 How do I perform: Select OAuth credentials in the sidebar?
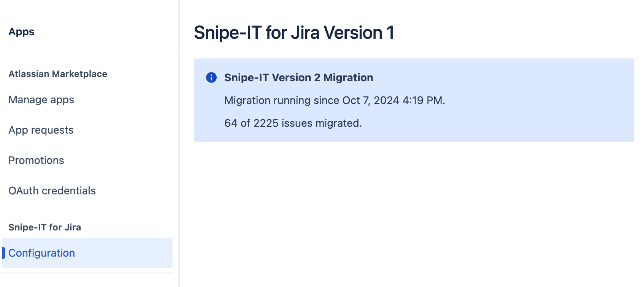pos(52,191)
